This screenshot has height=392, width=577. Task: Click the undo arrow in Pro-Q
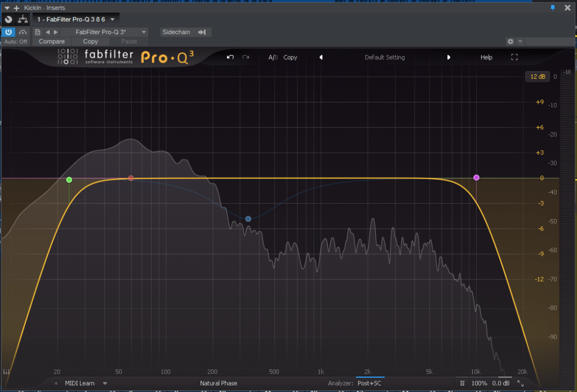(x=230, y=57)
